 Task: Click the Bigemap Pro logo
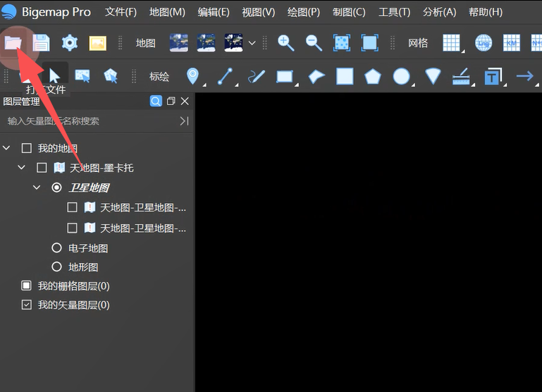[x=9, y=12]
